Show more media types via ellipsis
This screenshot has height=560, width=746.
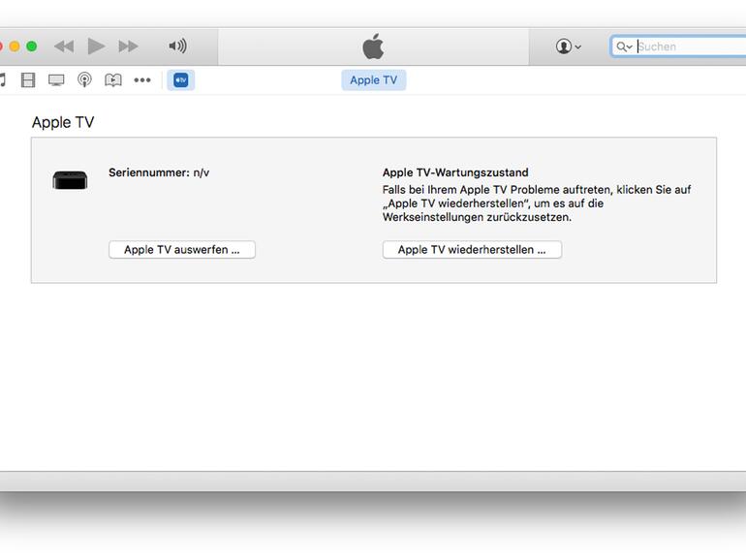[x=142, y=80]
